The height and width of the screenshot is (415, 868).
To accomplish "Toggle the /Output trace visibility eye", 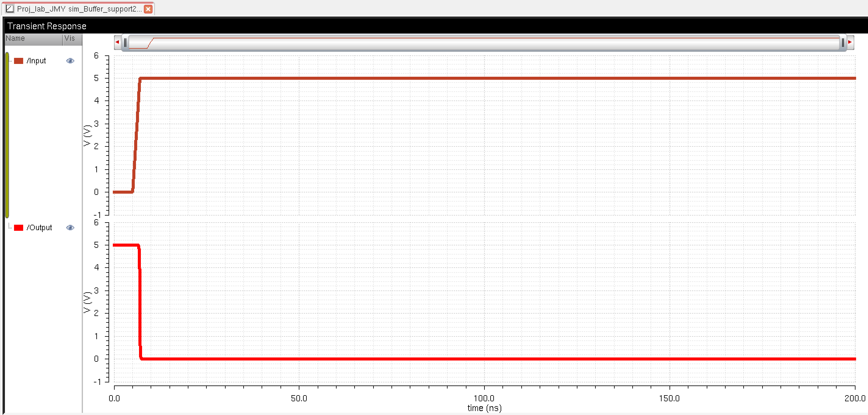I will point(70,228).
